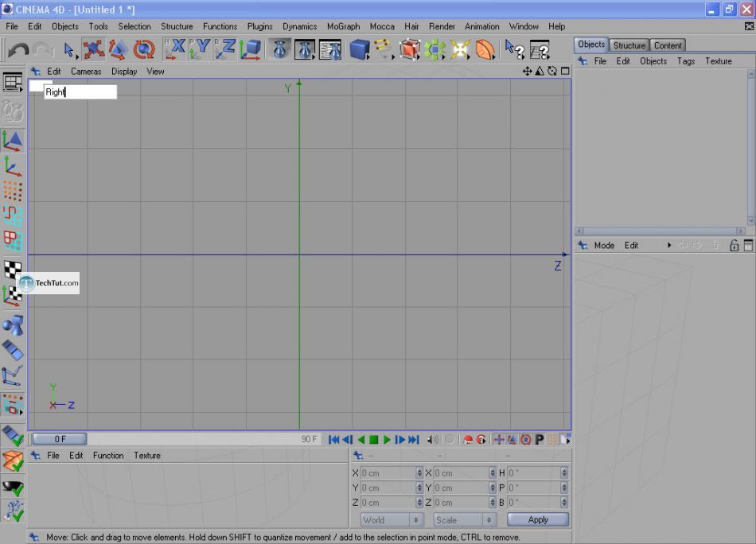Select Texture mode checkerboard icon
Image resolution: width=756 pixels, height=544 pixels.
13,269
